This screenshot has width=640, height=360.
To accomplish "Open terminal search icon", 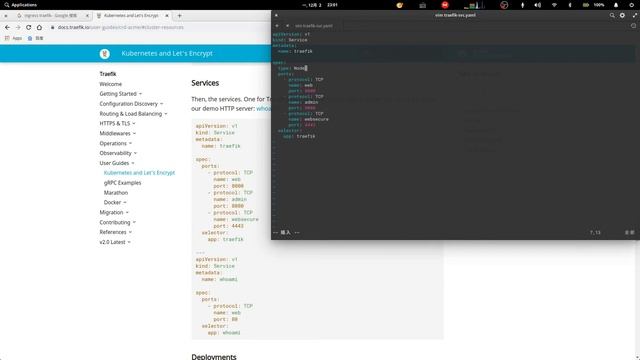I will (612, 15).
